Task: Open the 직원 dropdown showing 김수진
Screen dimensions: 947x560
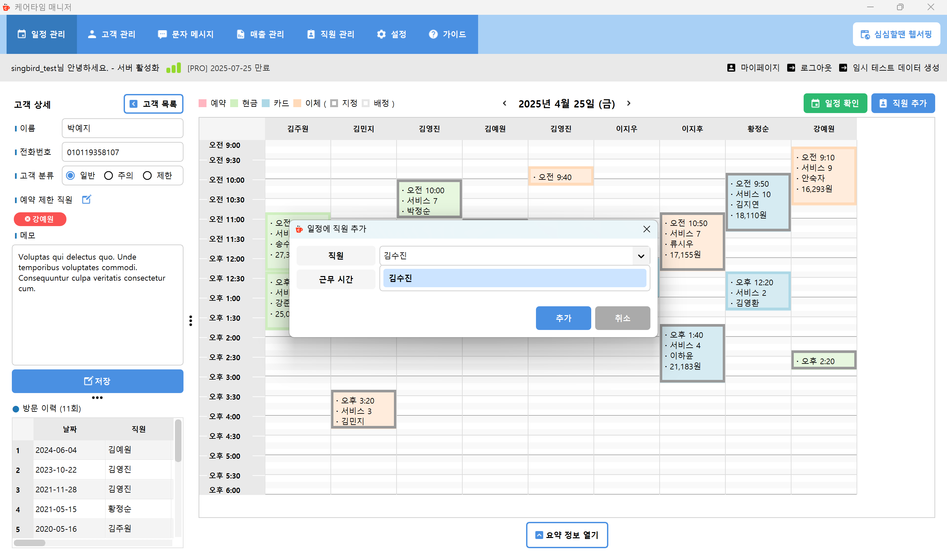Action: click(641, 255)
